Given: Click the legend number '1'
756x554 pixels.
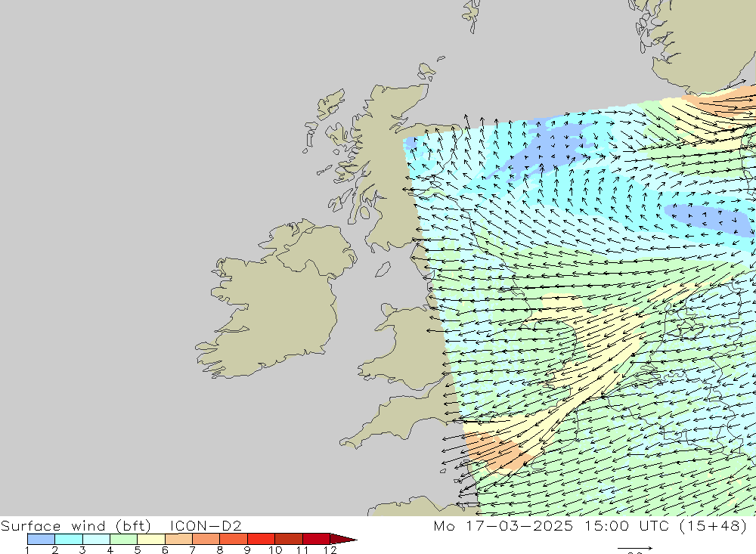Looking at the screenshot, I should (x=27, y=550).
